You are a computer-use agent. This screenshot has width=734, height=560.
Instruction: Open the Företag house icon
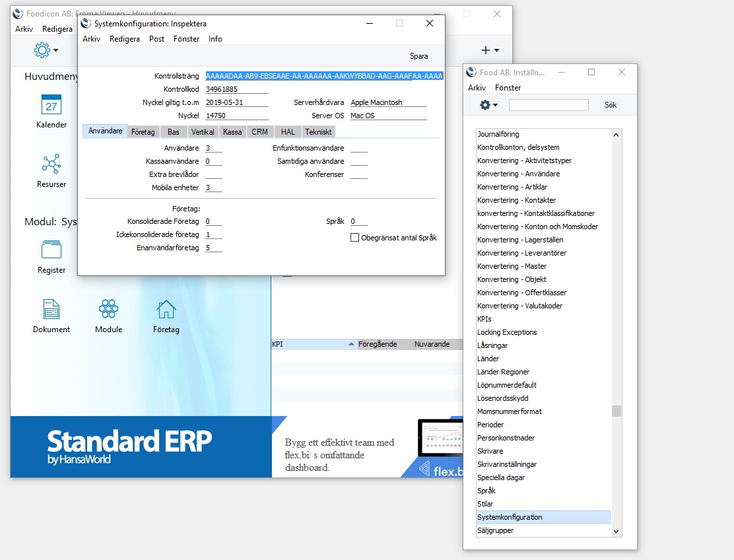[166, 309]
